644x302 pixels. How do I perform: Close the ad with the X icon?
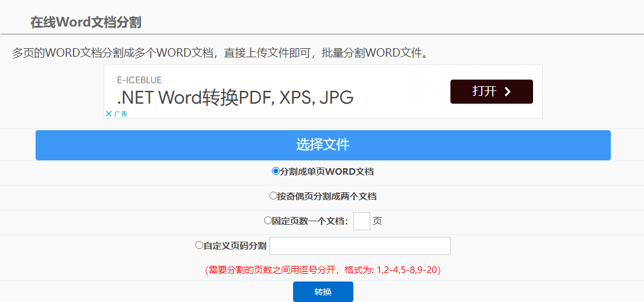(x=109, y=113)
